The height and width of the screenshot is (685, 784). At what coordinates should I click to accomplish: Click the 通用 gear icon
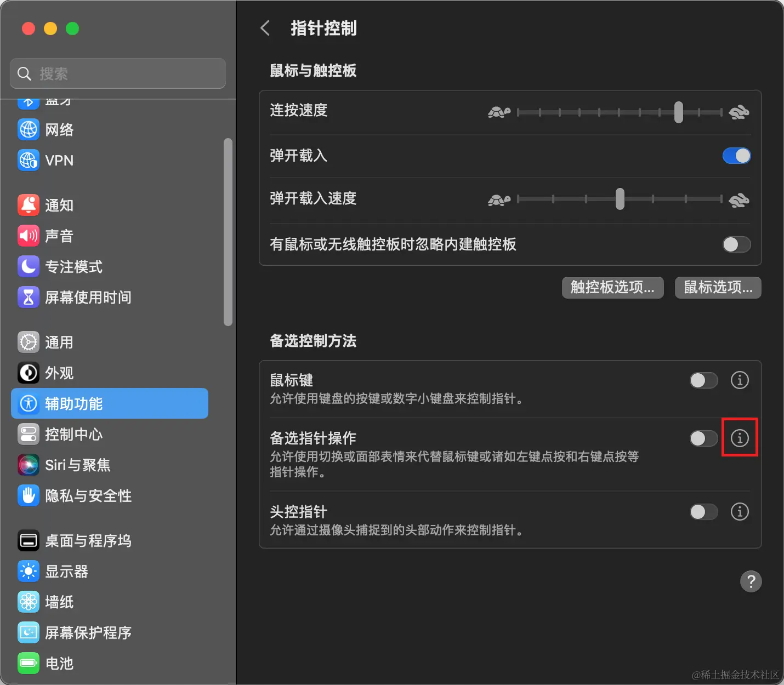29,342
